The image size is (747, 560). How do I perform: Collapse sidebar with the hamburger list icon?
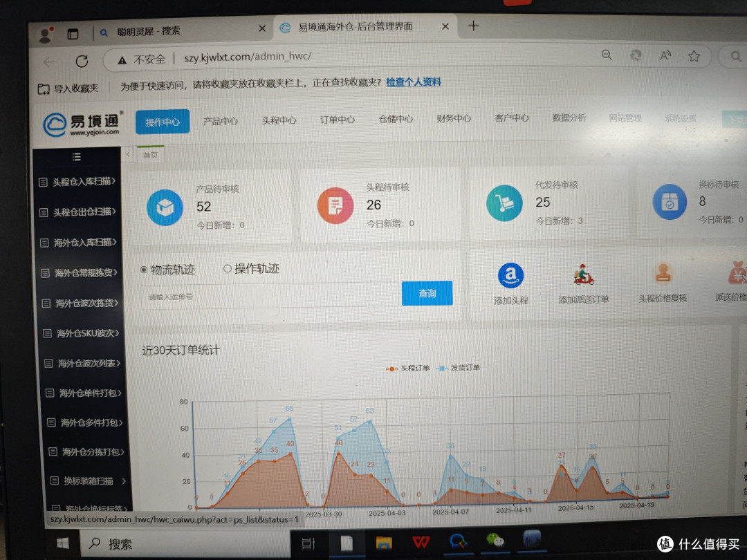pos(76,157)
